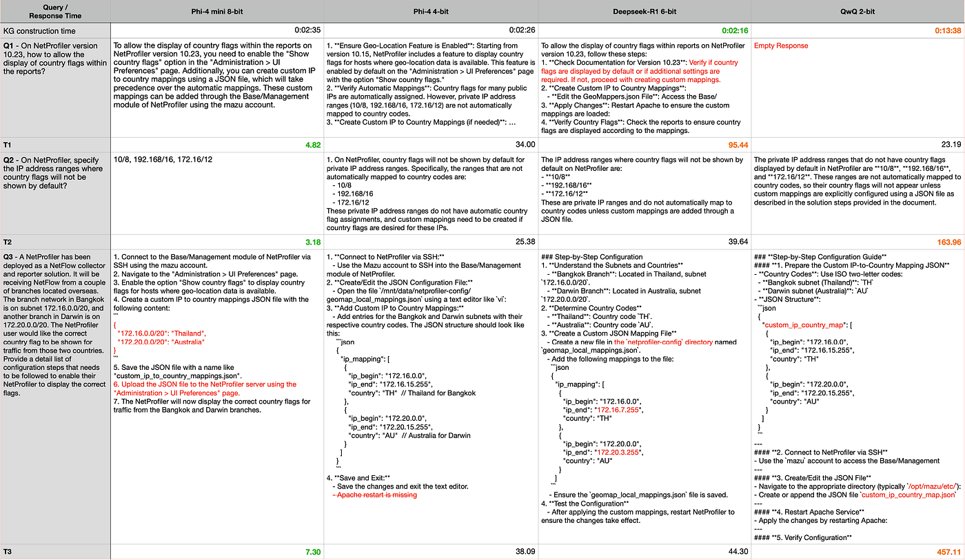The width and height of the screenshot is (965, 560).
Task: Select the 'Query / Response Time' header cell
Action: [x=55, y=12]
